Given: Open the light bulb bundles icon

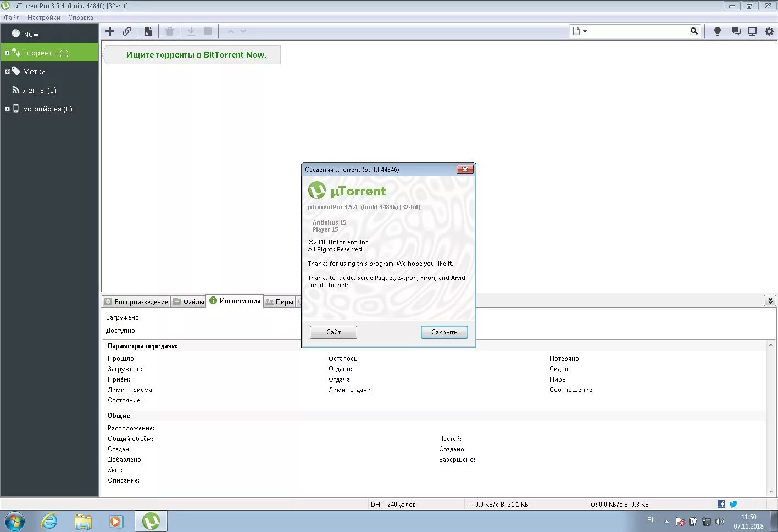Looking at the screenshot, I should (x=717, y=31).
